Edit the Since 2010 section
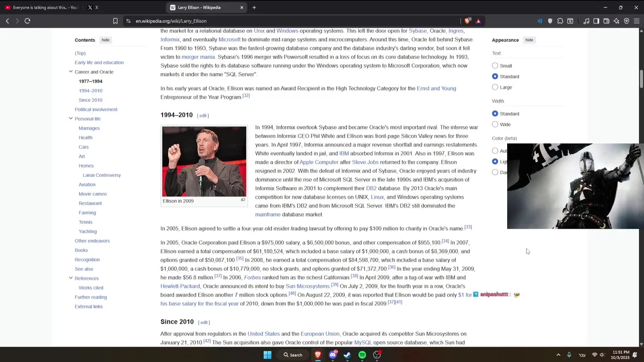The height and width of the screenshot is (362, 644). coord(204,322)
